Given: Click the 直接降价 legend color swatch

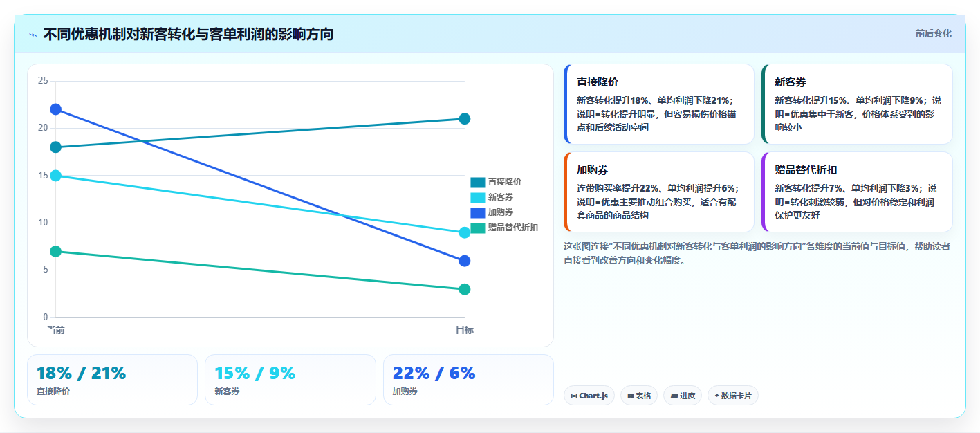Looking at the screenshot, I should (478, 182).
